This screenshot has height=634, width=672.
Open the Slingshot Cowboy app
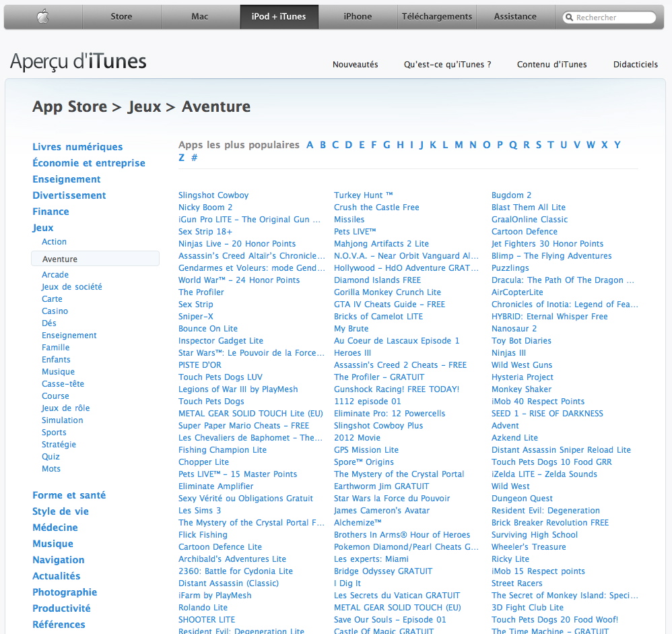click(213, 195)
